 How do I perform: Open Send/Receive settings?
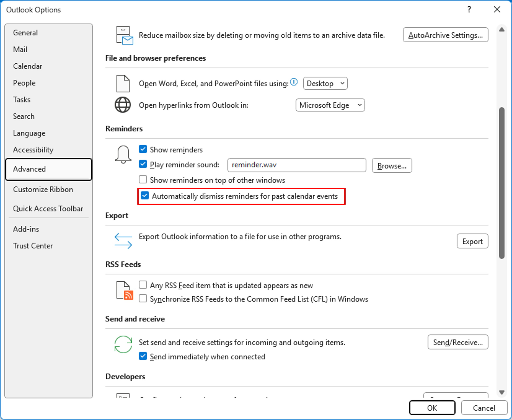coord(458,342)
